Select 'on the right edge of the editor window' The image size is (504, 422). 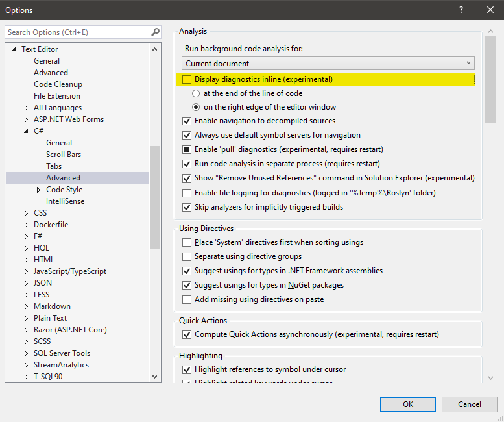pos(196,107)
